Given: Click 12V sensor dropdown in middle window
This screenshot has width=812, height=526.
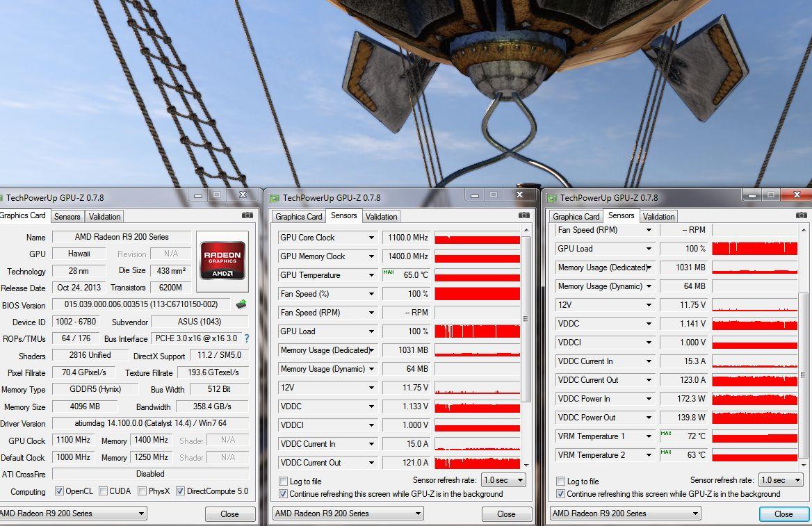Looking at the screenshot, I should point(371,387).
